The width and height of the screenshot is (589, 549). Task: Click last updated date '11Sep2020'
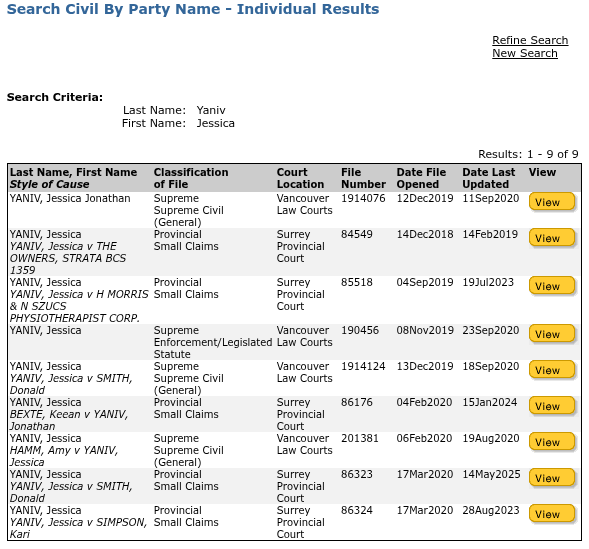tap(491, 198)
